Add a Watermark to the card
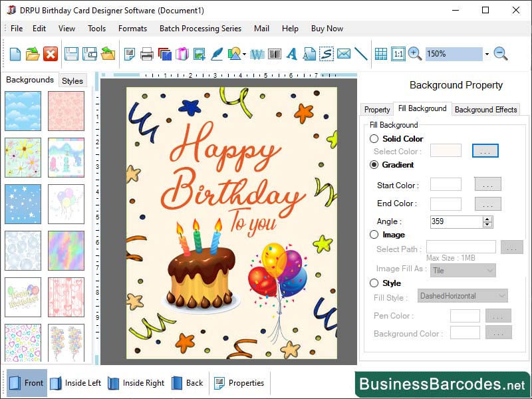This screenshot has height=399, width=532. point(256,55)
